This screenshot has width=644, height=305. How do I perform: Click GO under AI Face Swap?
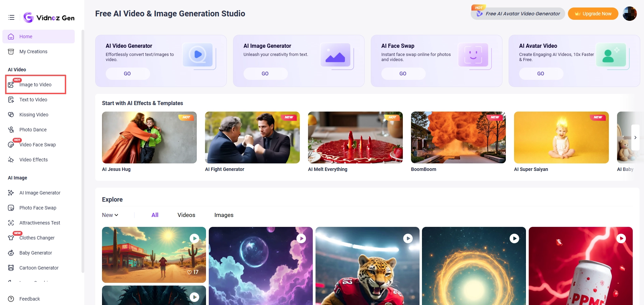tap(403, 74)
